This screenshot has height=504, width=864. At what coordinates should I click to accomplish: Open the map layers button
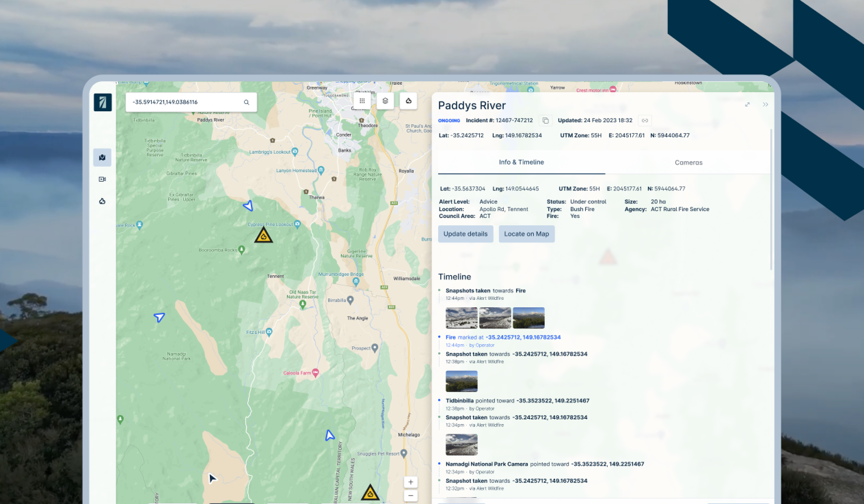(x=386, y=101)
